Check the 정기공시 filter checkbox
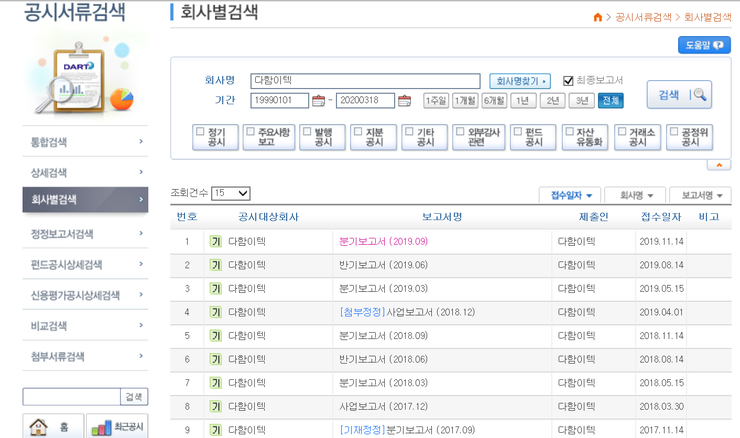This screenshot has width=740, height=438. click(200, 131)
